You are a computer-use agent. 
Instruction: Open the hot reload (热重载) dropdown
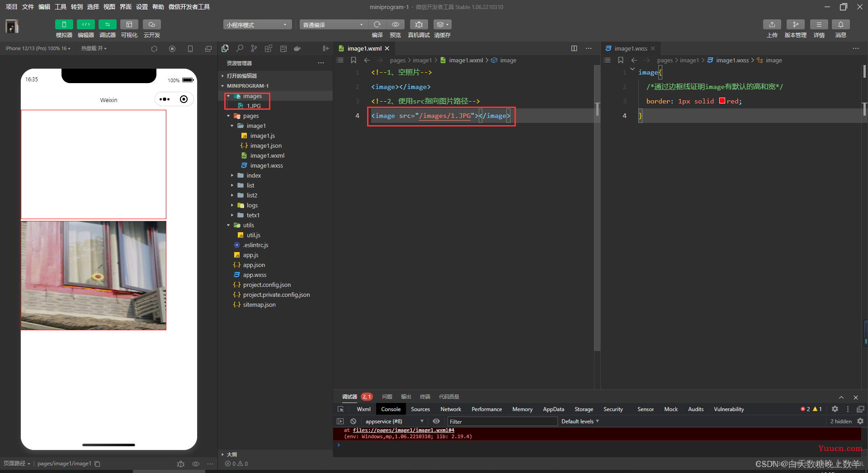[x=94, y=48]
